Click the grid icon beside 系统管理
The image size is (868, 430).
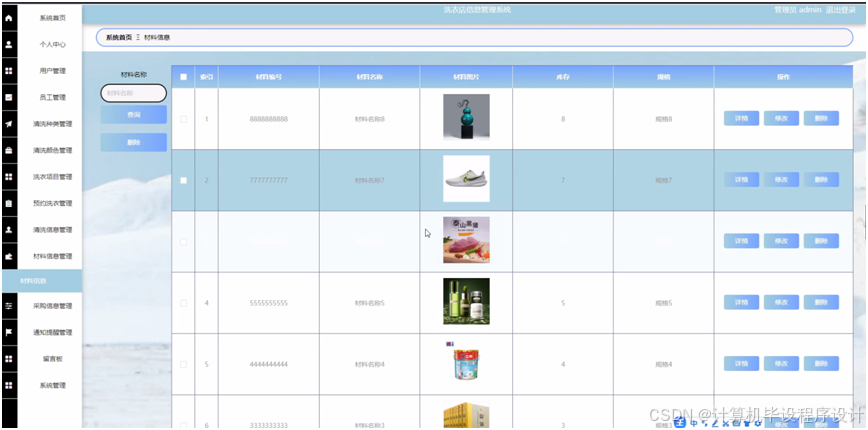point(8,385)
